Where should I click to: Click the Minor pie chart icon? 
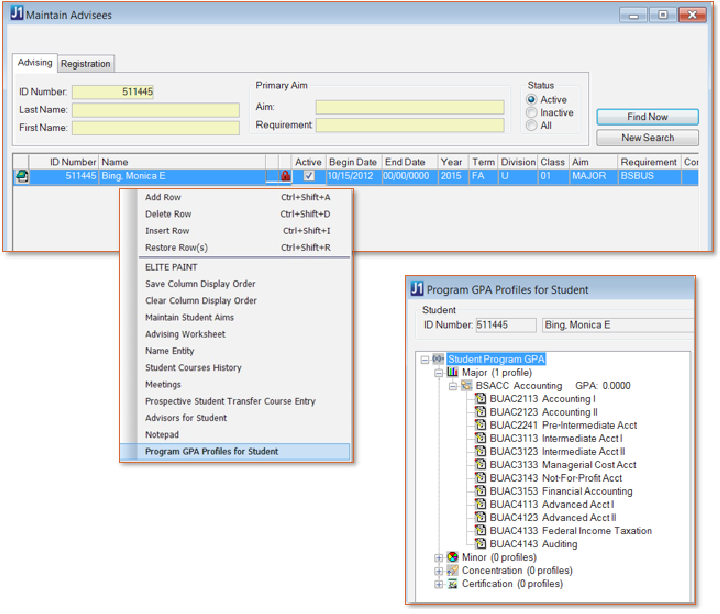point(452,557)
